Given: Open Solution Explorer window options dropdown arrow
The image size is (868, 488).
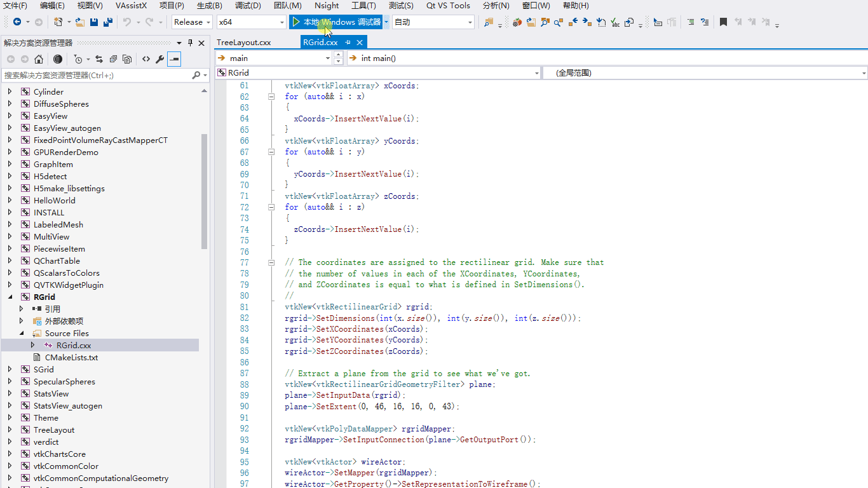Looking at the screenshot, I should click(x=180, y=43).
